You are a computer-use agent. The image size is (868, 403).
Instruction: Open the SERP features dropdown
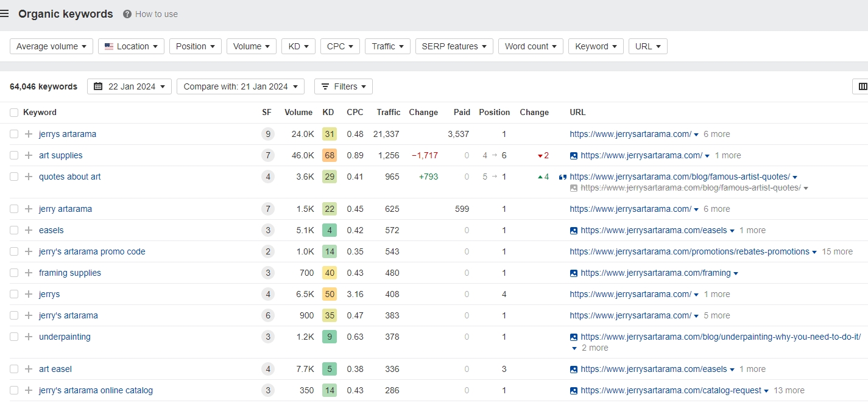454,46
